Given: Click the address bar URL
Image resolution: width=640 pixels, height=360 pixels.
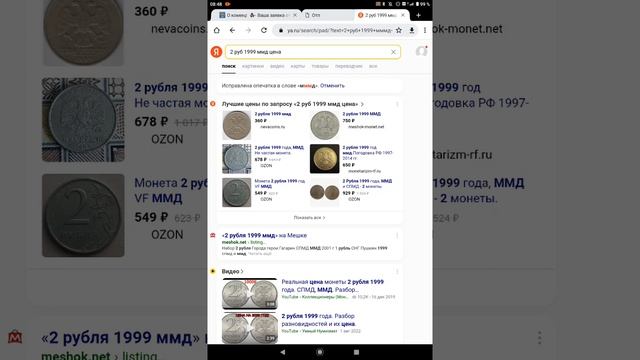Looking at the screenshot, I should (x=340, y=30).
